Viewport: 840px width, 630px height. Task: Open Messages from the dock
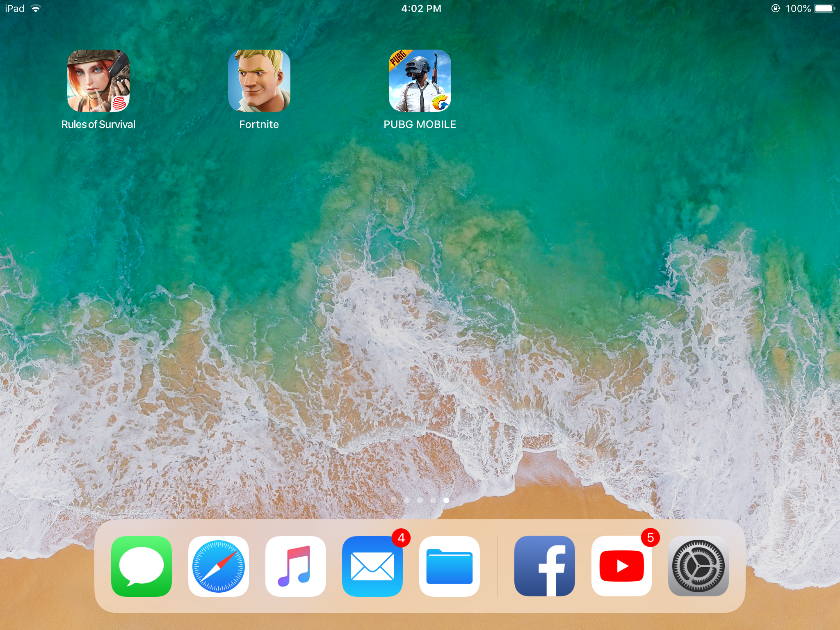coord(142,566)
